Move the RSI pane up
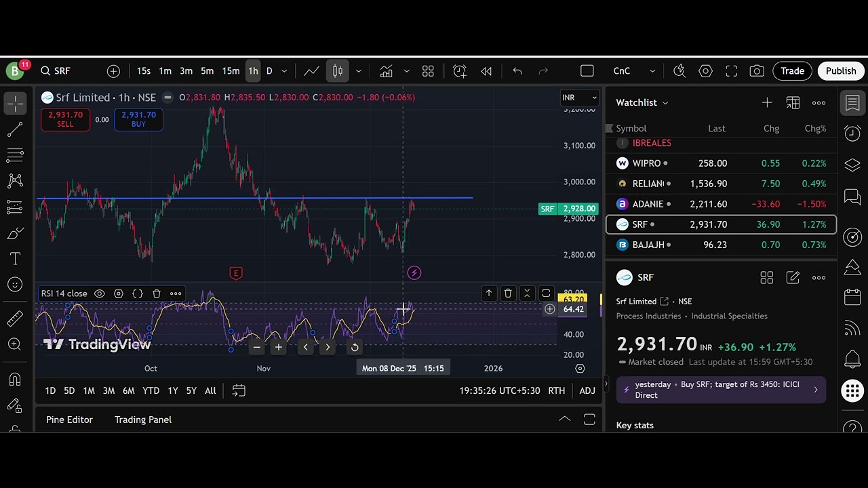Screen dimensions: 868x488 [489, 293]
